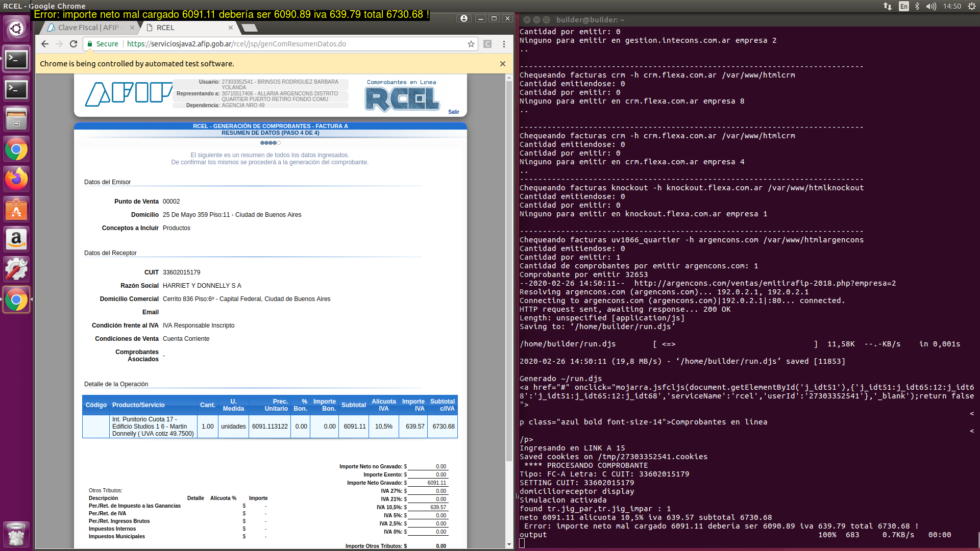Go back in Chrome
Screen dimensions: 980x551
45,44
